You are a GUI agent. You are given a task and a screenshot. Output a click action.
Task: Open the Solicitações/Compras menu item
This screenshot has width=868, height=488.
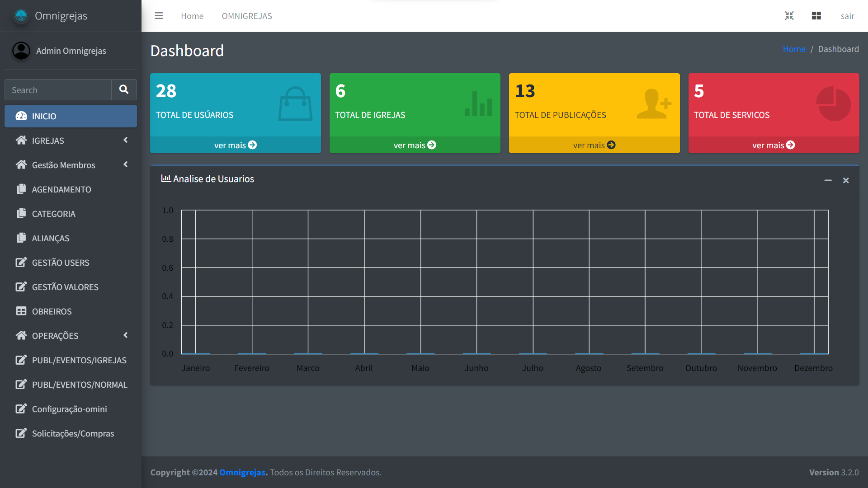pos(71,433)
